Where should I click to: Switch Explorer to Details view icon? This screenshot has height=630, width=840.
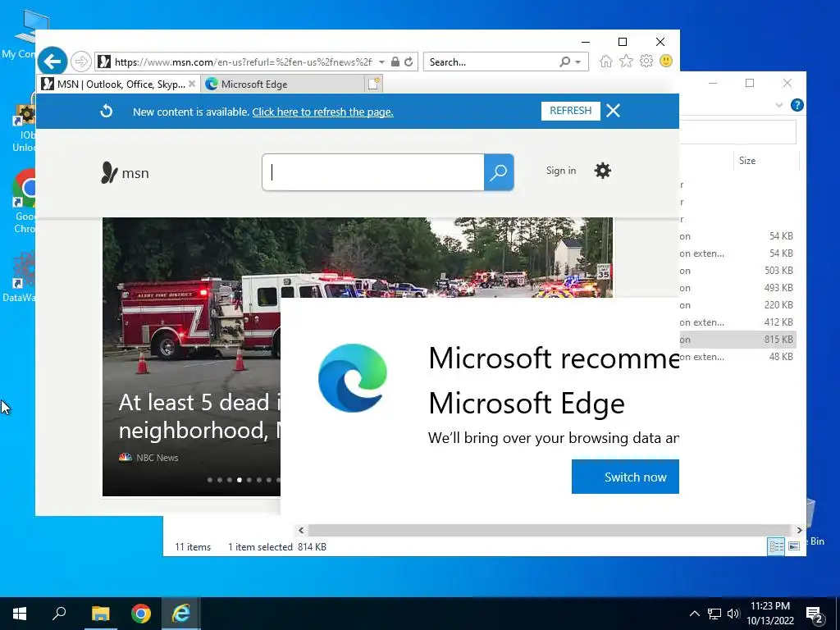pyautogui.click(x=776, y=546)
